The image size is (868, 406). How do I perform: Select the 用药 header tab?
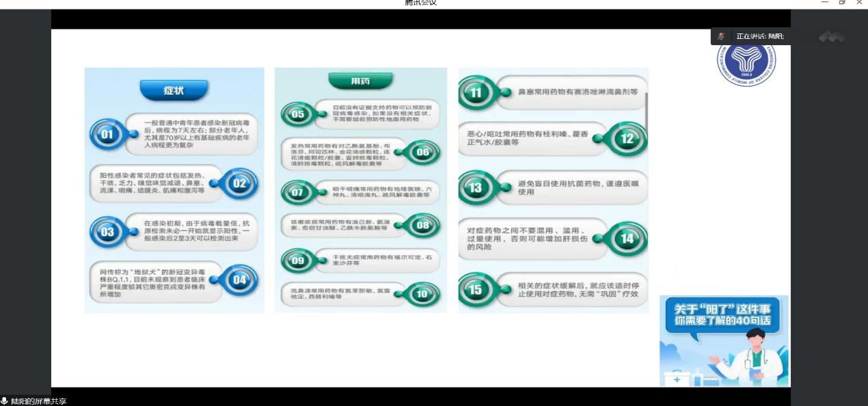click(x=360, y=81)
